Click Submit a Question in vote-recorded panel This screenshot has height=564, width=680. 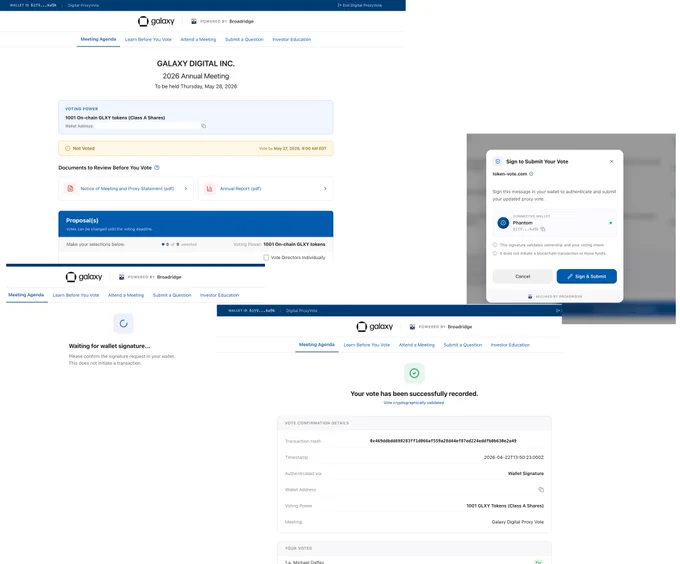click(463, 345)
